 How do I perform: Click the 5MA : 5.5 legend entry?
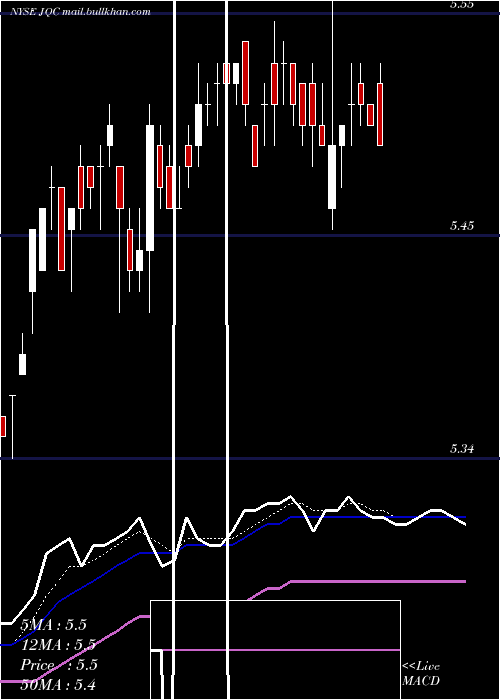[x=54, y=625]
